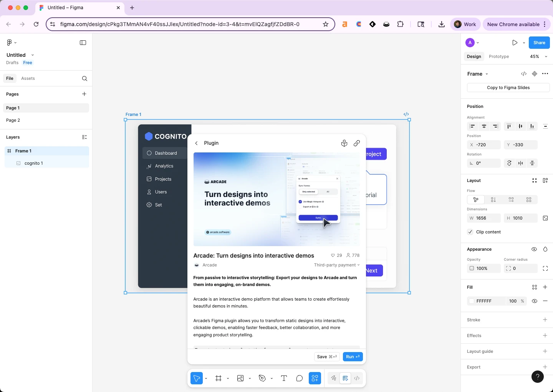Toggle the sidebar panel icon

pyautogui.click(x=83, y=43)
